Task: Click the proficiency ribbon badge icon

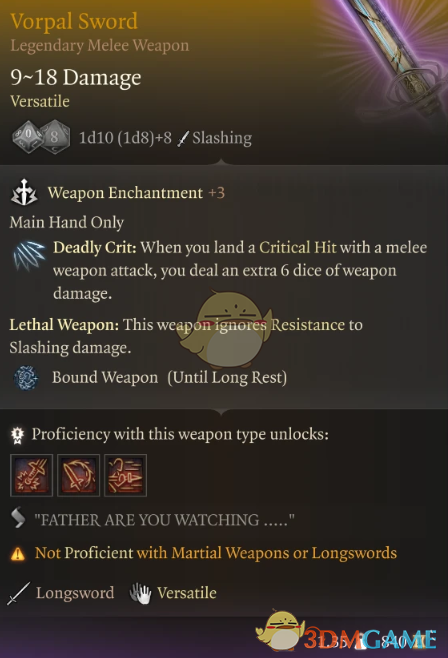Action: (x=17, y=435)
